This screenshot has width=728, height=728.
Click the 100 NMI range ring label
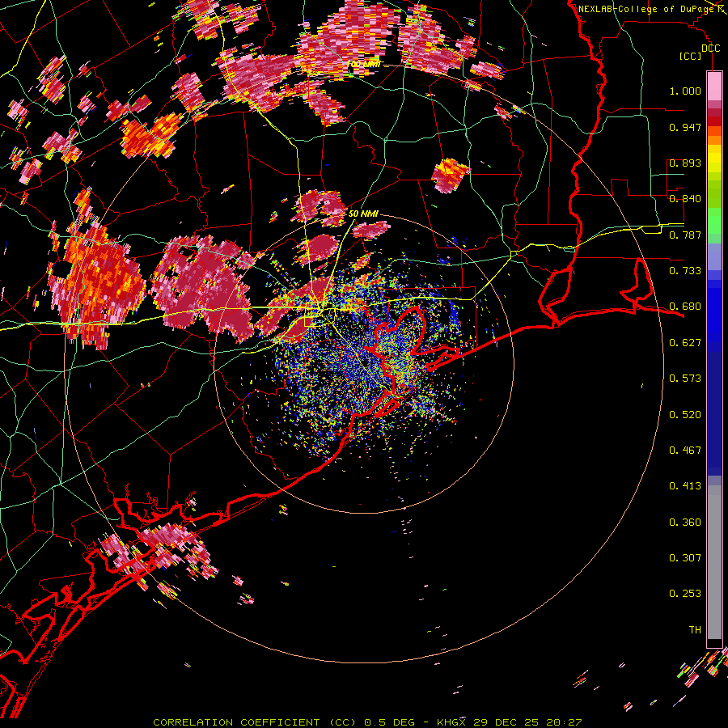pyautogui.click(x=363, y=64)
